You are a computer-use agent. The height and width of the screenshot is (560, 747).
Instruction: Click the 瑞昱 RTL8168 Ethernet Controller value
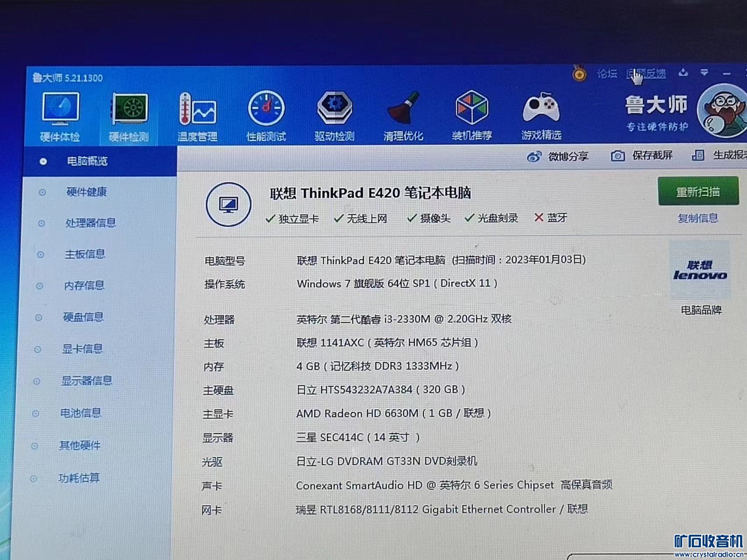tap(441, 509)
